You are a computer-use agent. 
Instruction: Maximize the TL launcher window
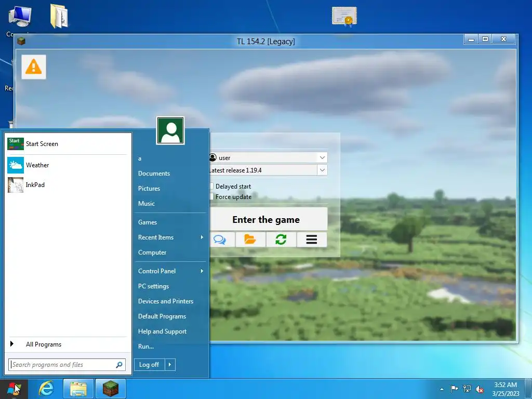point(485,39)
